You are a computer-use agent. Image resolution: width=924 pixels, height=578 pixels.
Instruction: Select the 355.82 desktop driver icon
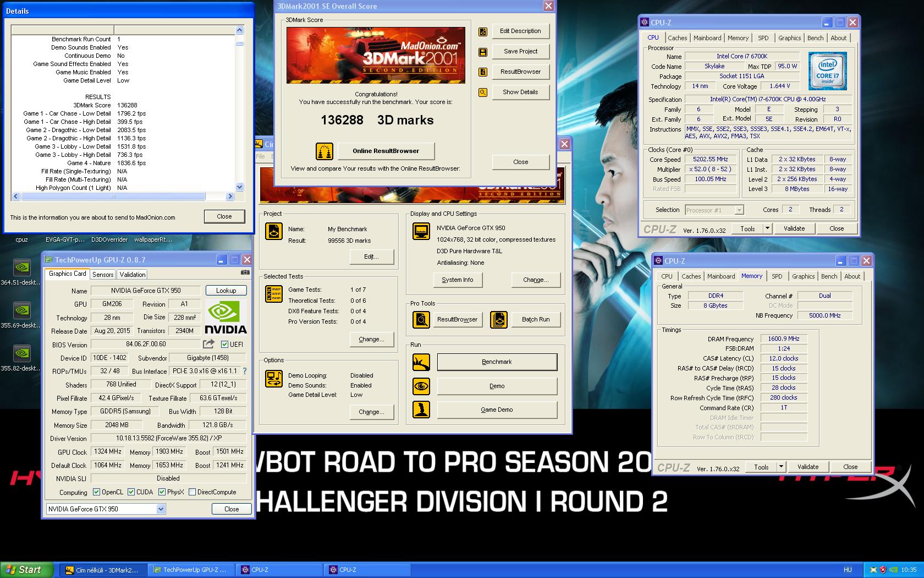point(21,353)
